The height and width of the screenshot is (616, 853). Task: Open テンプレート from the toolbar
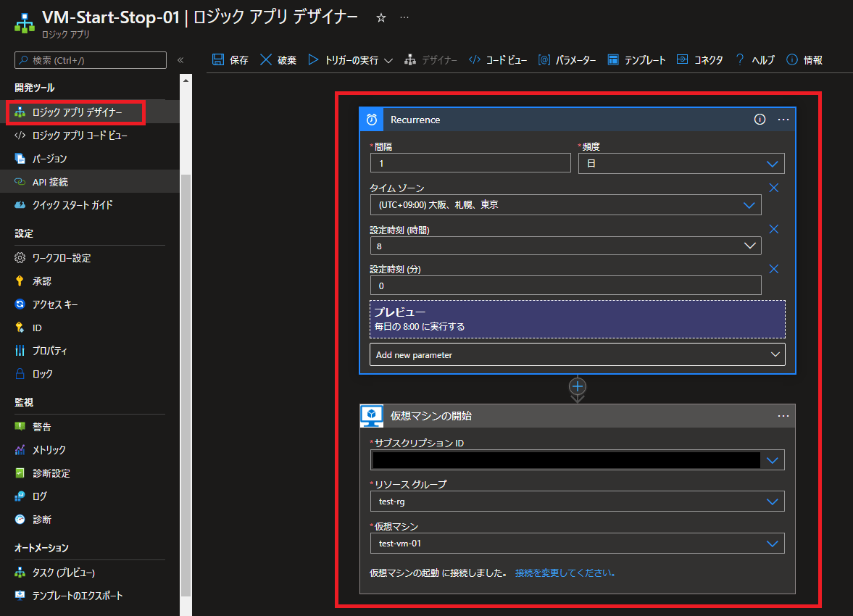pyautogui.click(x=636, y=60)
